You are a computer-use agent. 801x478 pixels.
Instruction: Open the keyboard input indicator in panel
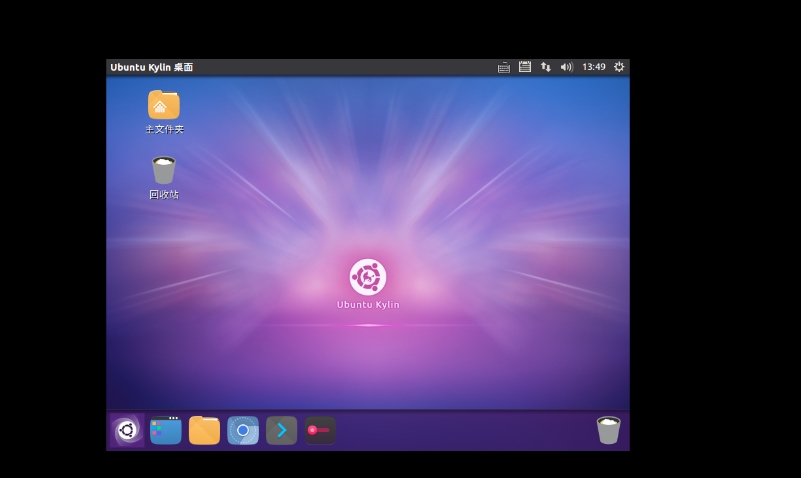click(x=504, y=67)
